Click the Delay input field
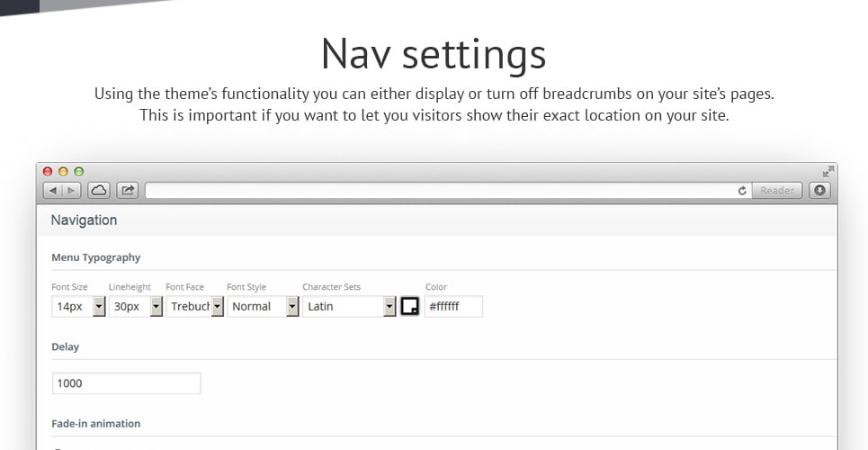 [x=126, y=383]
